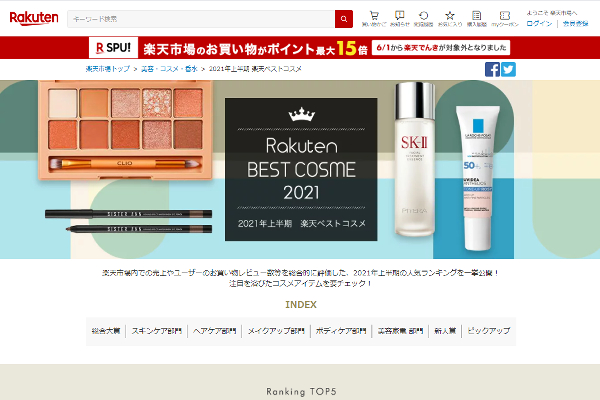Open the notifications (お知らせ) icon
Viewport: 600px width, 400px height.
tap(399, 18)
